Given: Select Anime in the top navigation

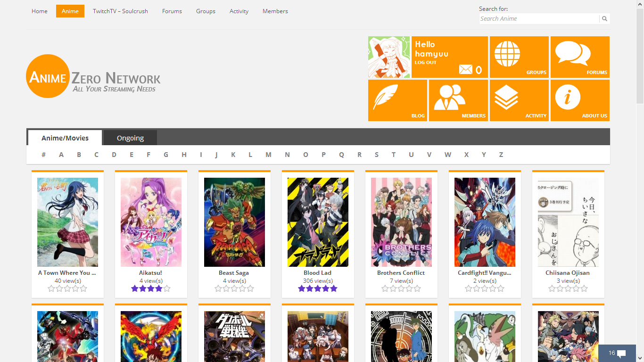Looking at the screenshot, I should [70, 11].
